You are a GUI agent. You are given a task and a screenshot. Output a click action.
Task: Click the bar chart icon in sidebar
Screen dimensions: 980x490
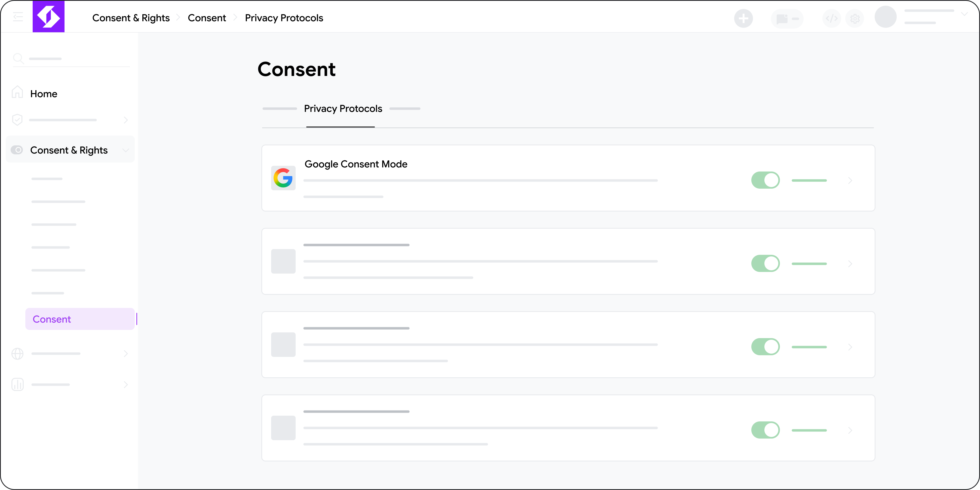click(17, 385)
